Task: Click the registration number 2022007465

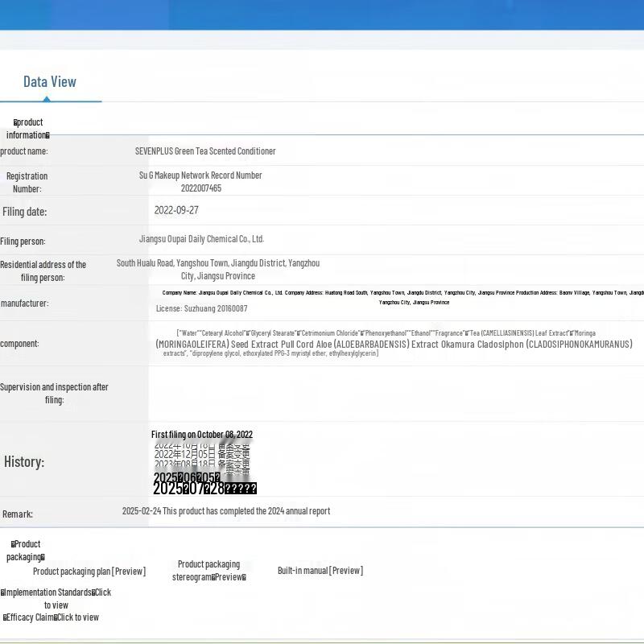Action: click(x=200, y=188)
